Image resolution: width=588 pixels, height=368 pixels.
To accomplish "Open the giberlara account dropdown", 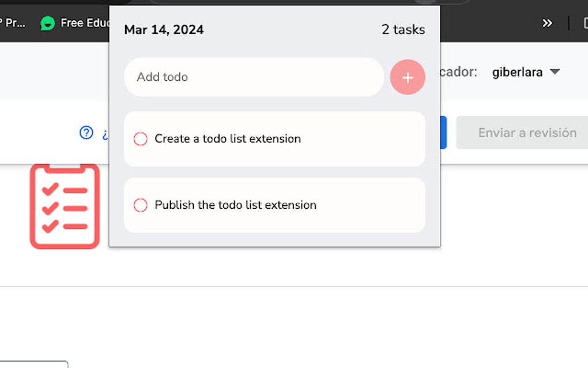I will [517, 72].
